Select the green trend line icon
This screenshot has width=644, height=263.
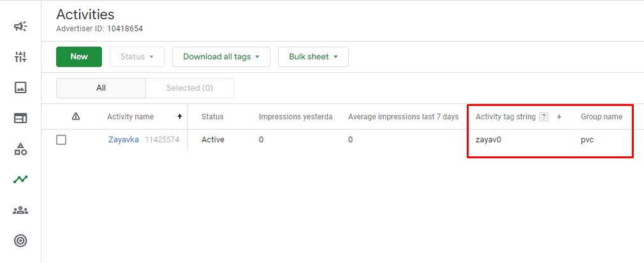(20, 179)
